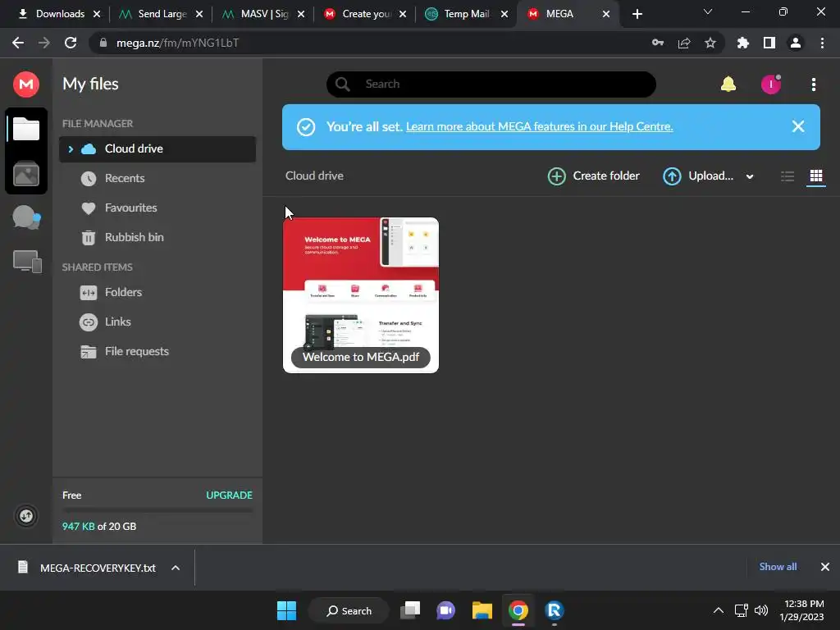840x630 pixels.
Task: Click the saved password key icon
Action: (x=658, y=43)
